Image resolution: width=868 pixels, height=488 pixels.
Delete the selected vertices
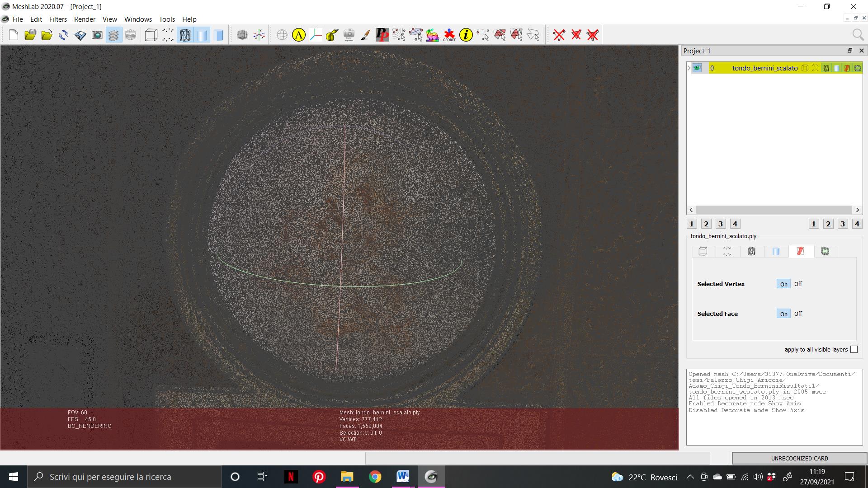(559, 35)
